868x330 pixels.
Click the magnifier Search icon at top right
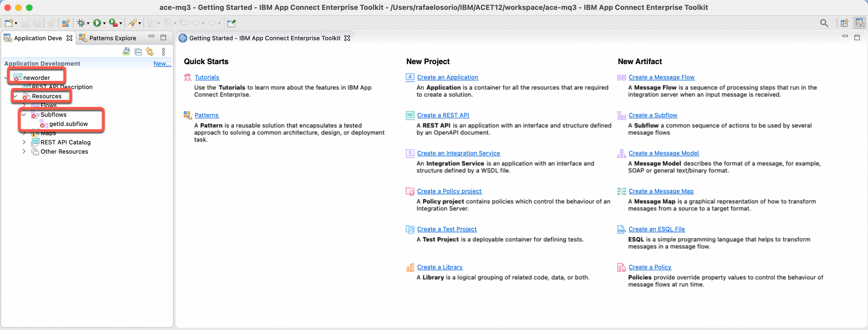click(x=824, y=23)
